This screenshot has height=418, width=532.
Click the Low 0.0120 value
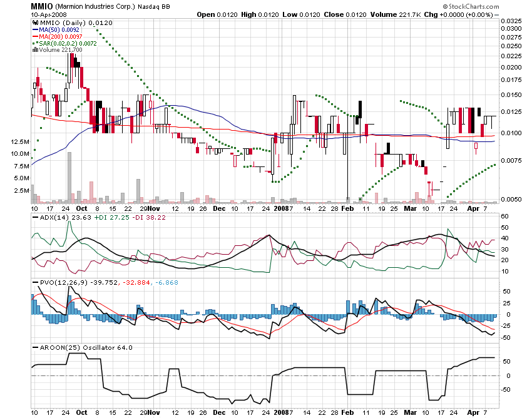click(x=301, y=14)
